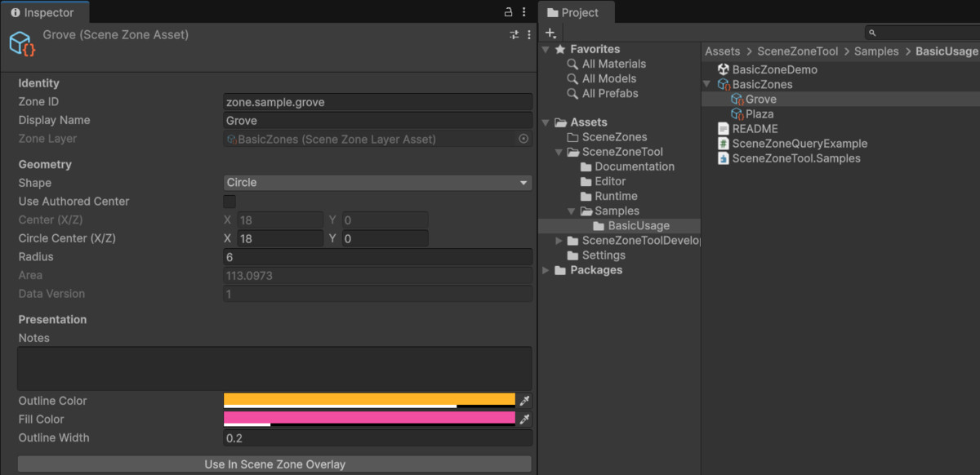Select the BasicUsage folder in tree

[630, 225]
